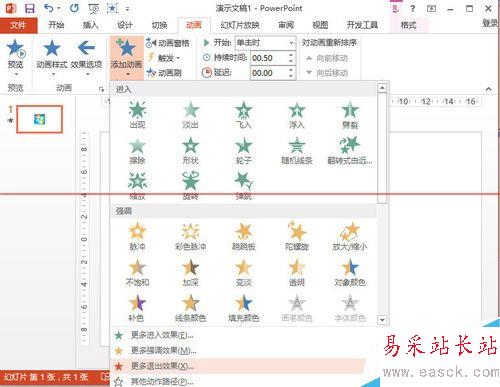Apply the 劈裂 entrance effect

[350, 115]
